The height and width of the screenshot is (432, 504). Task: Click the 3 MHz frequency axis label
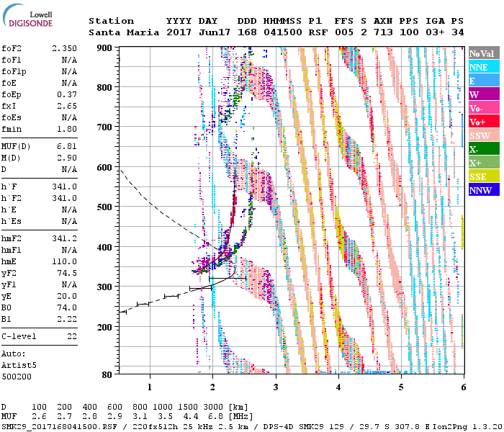276,387
